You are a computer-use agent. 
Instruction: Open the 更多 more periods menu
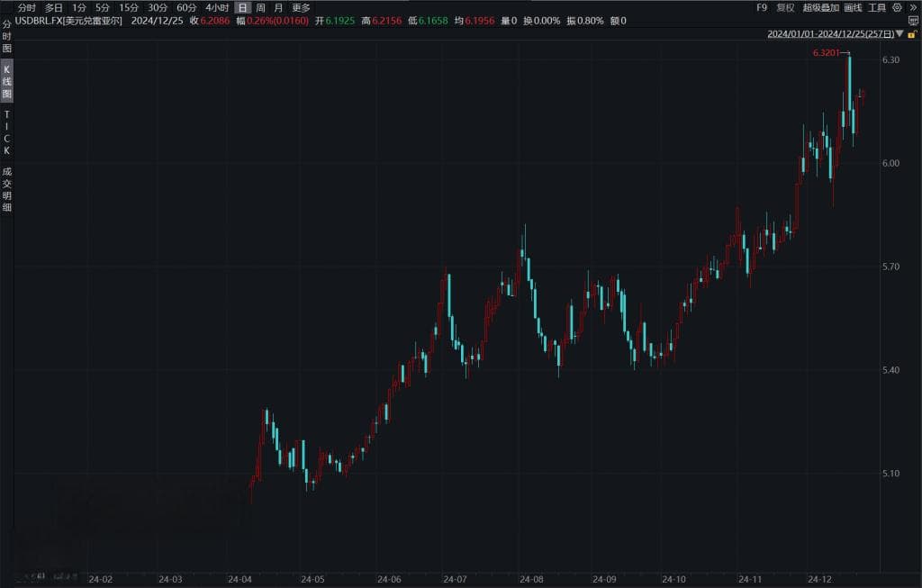pos(301,7)
